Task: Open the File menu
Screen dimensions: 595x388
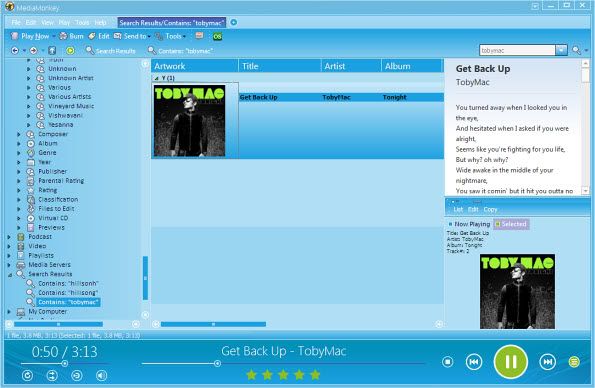Action: [16, 22]
